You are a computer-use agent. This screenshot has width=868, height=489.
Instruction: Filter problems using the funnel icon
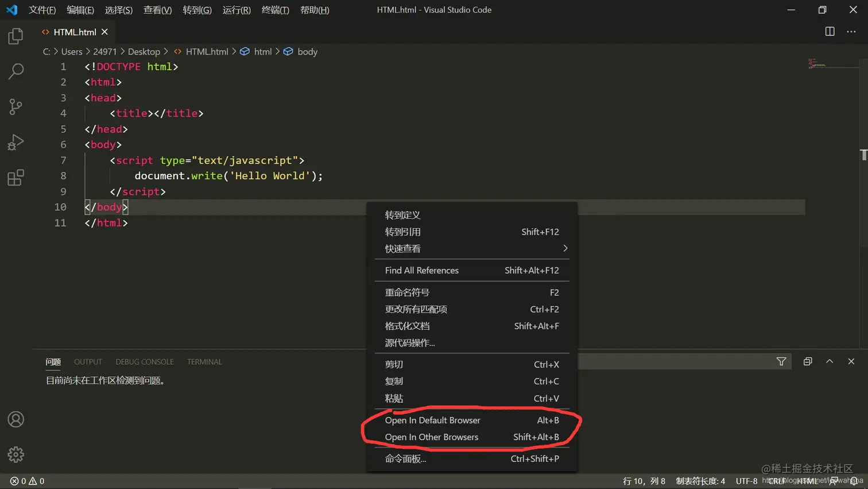[x=781, y=361]
